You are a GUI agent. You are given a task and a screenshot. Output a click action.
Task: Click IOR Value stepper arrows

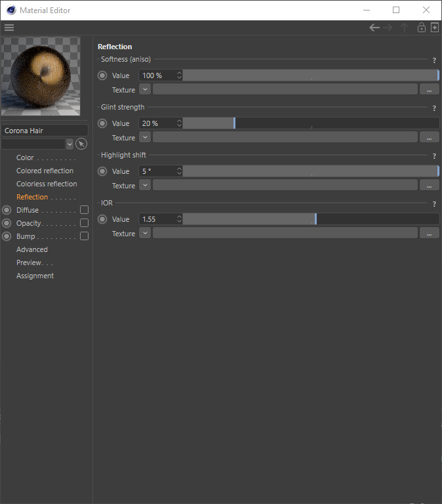tap(179, 219)
